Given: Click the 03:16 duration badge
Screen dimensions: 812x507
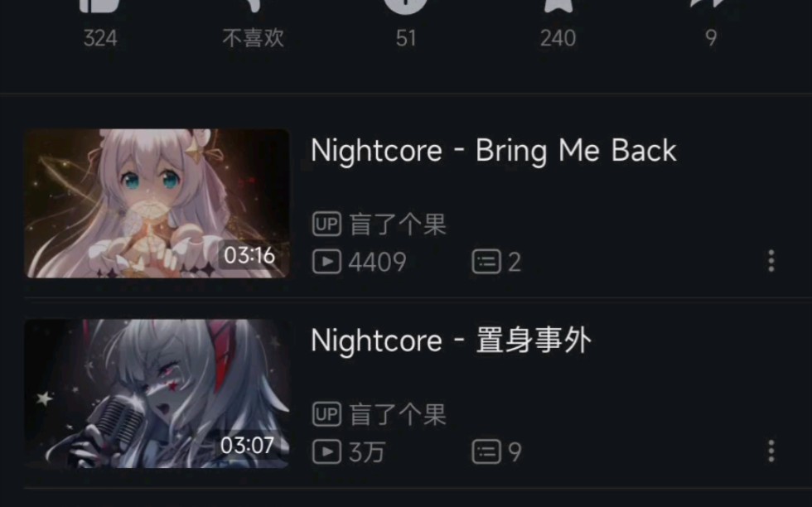Looking at the screenshot, I should click(x=249, y=255).
